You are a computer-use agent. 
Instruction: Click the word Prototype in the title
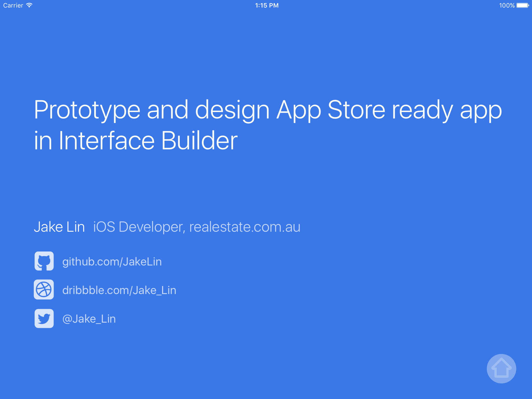click(87, 110)
